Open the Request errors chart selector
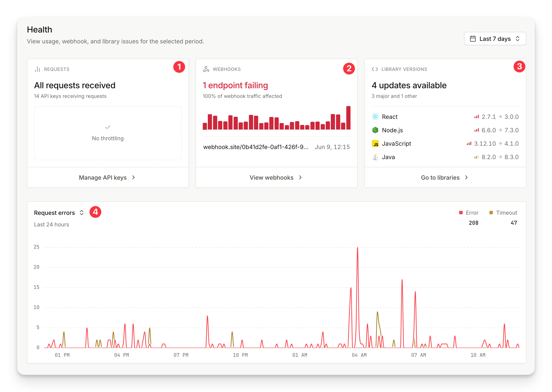552x392 pixels. click(59, 213)
